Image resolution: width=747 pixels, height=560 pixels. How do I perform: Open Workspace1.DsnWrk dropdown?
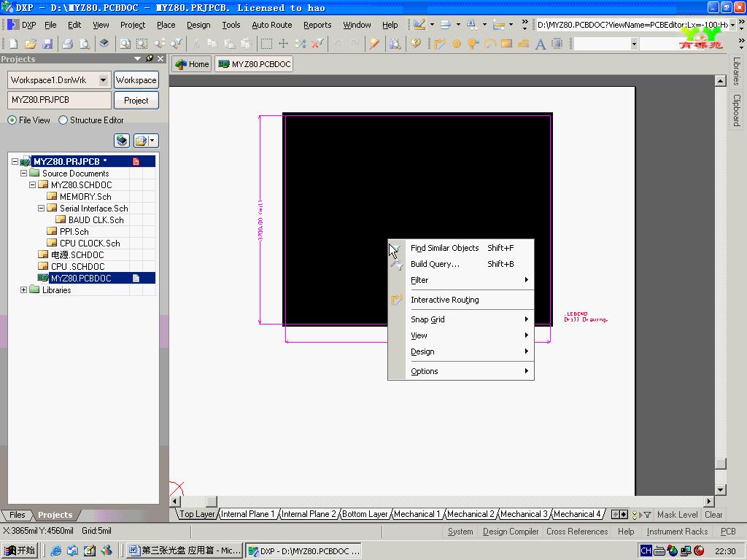point(103,80)
